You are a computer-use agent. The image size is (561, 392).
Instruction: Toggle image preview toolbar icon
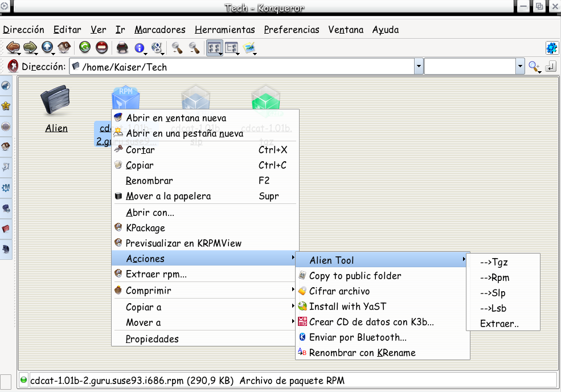tap(249, 48)
